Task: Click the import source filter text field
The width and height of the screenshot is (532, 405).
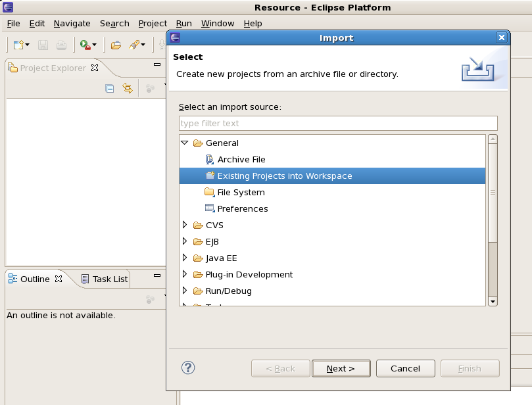Action: click(337, 123)
